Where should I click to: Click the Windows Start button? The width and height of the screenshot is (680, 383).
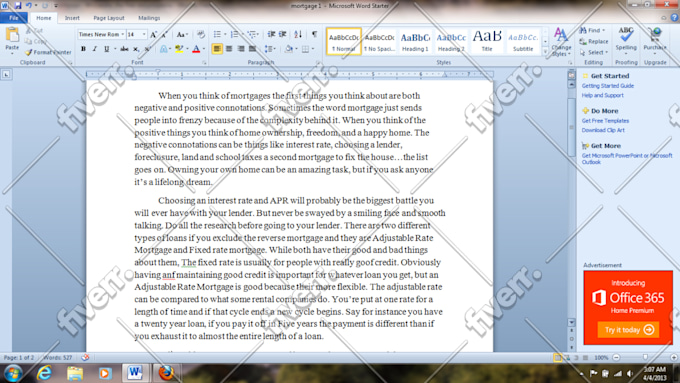[x=13, y=373]
